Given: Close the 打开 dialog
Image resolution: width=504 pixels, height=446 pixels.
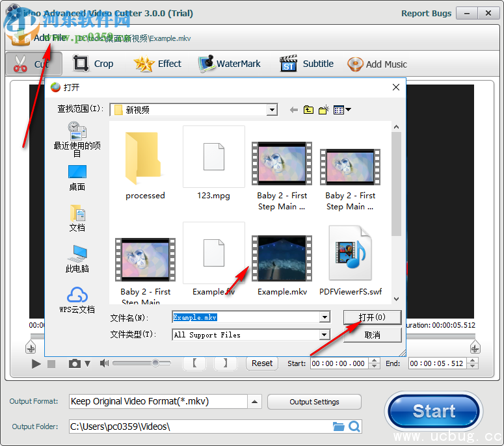Looking at the screenshot, I should tap(396, 87).
